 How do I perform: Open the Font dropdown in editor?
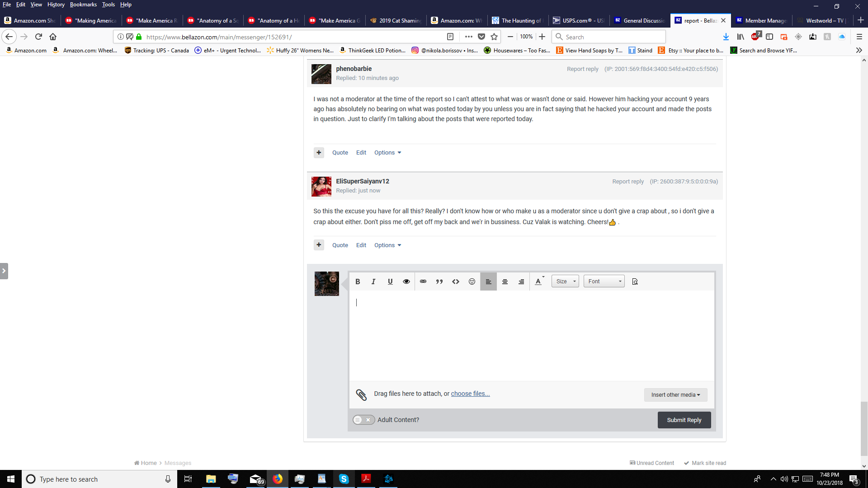pyautogui.click(x=604, y=282)
